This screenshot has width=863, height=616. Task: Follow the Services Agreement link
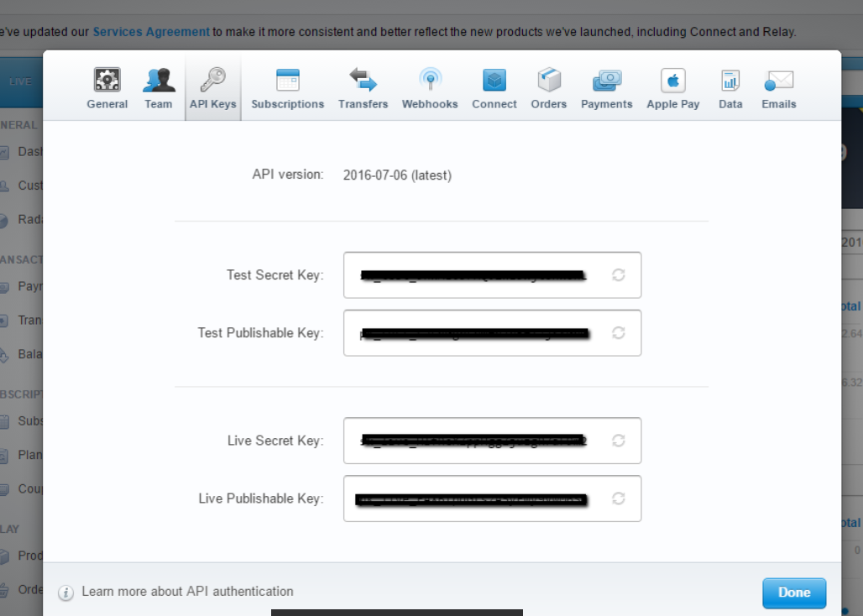click(x=151, y=32)
